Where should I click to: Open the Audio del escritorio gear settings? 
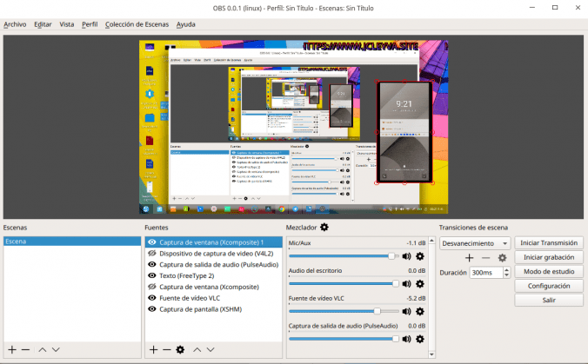[419, 283]
